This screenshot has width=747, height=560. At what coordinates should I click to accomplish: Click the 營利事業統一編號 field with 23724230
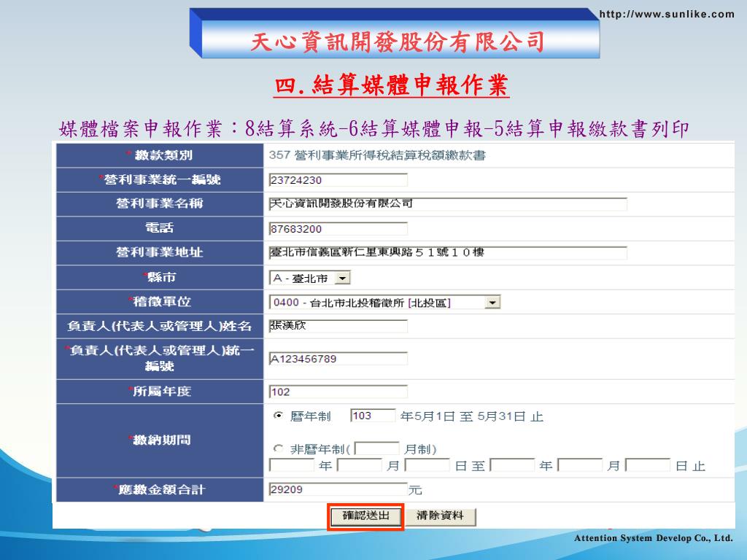(x=338, y=180)
